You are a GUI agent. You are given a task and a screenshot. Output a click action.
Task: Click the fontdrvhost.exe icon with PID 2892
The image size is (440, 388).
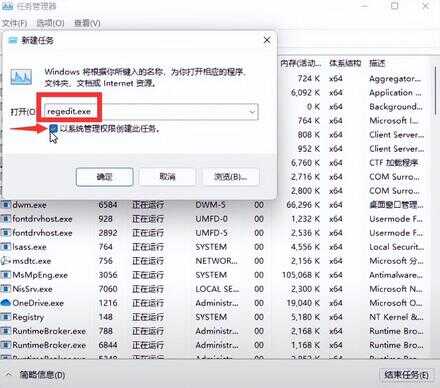point(6,233)
